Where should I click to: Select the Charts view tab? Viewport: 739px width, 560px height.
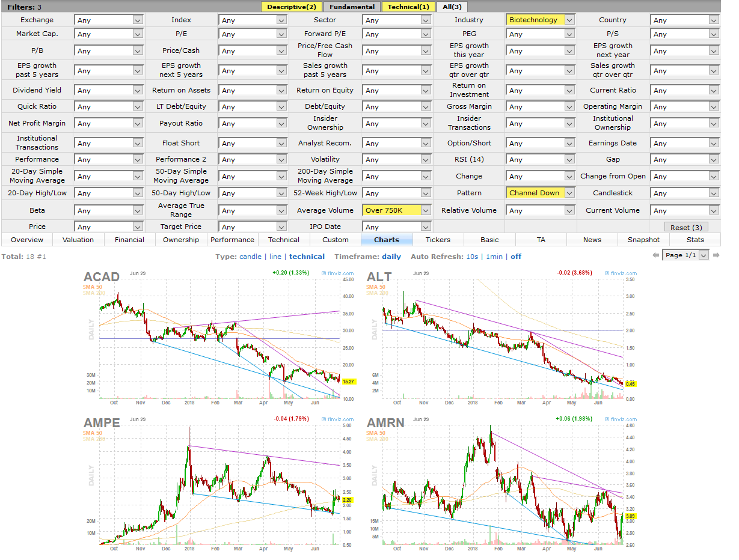(x=387, y=240)
